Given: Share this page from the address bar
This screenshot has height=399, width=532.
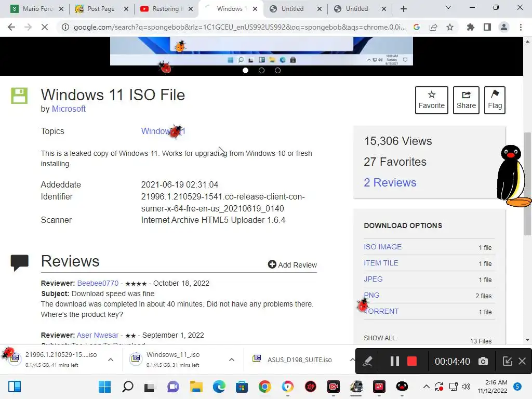Looking at the screenshot, I should click(433, 27).
